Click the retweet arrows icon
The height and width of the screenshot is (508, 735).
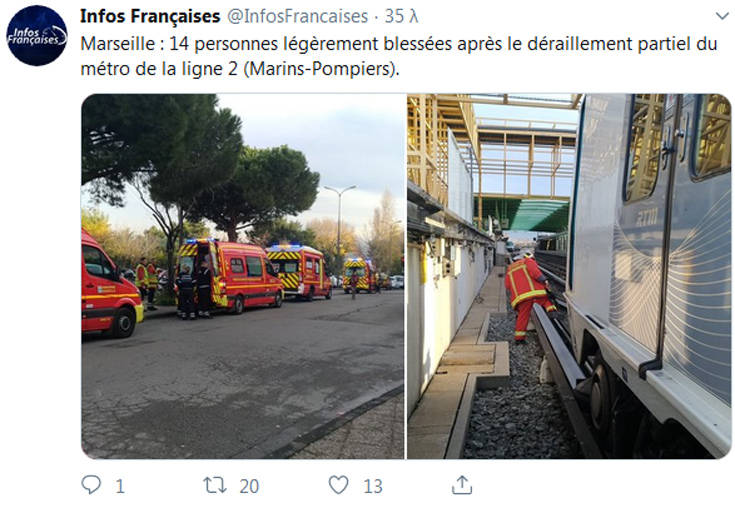point(215,485)
